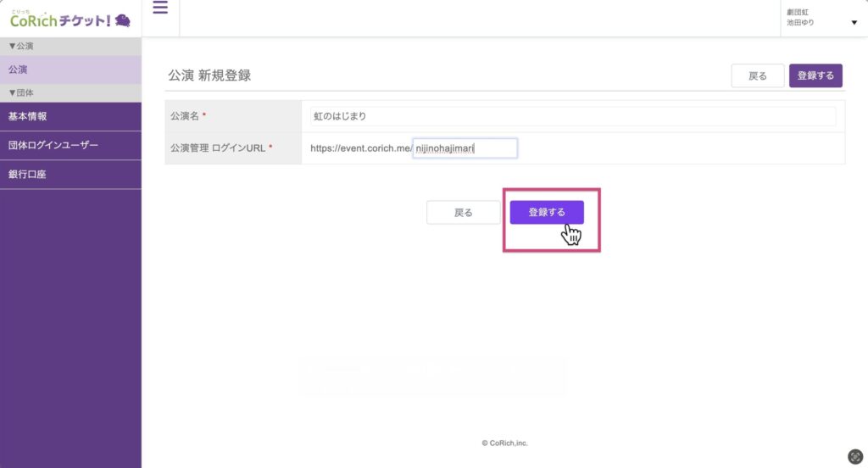Focus the 公演名 text field
The height and width of the screenshot is (468, 868).
pyautogui.click(x=572, y=116)
